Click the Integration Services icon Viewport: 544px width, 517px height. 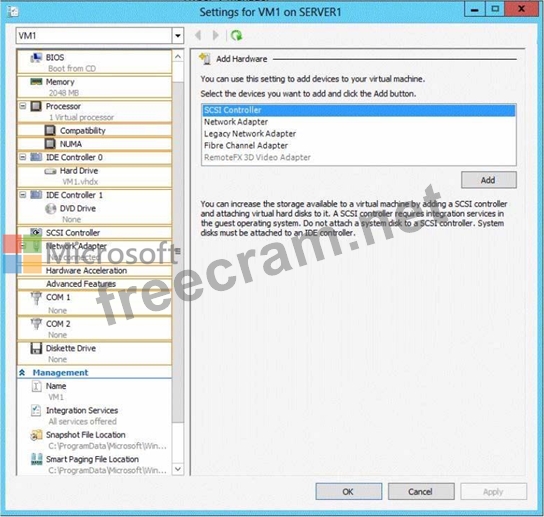point(36,410)
